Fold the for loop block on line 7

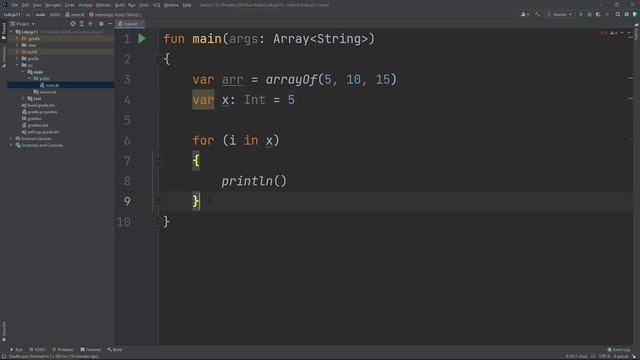(158, 161)
